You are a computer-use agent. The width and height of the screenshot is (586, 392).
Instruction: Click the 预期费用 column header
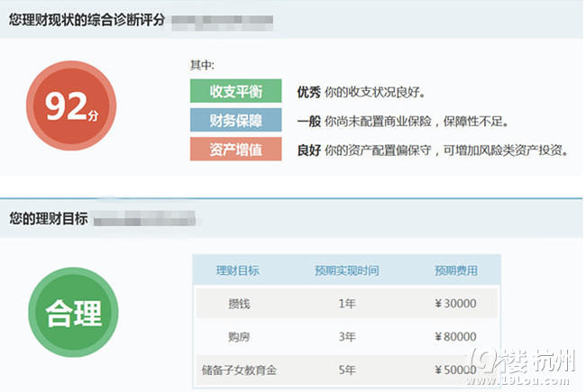tap(455, 270)
